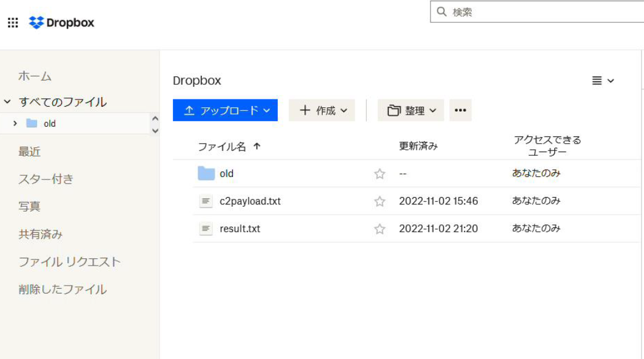
Task: Open 最近 in sidebar
Action: coord(29,152)
